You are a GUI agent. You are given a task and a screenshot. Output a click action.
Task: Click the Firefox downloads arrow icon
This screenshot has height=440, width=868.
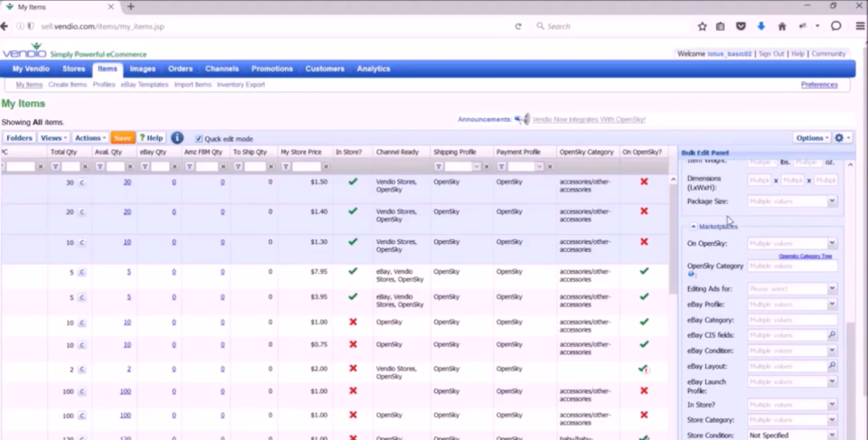(760, 26)
